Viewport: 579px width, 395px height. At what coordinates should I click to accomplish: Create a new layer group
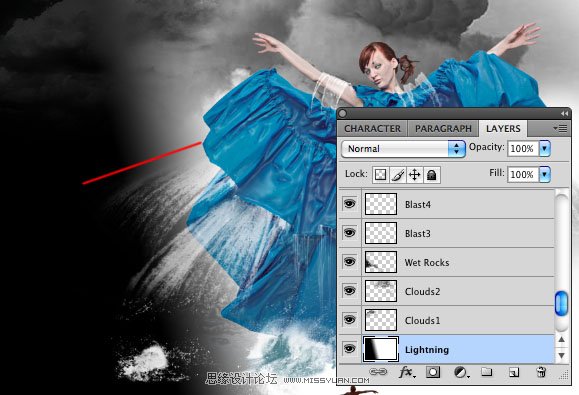pyautogui.click(x=487, y=372)
